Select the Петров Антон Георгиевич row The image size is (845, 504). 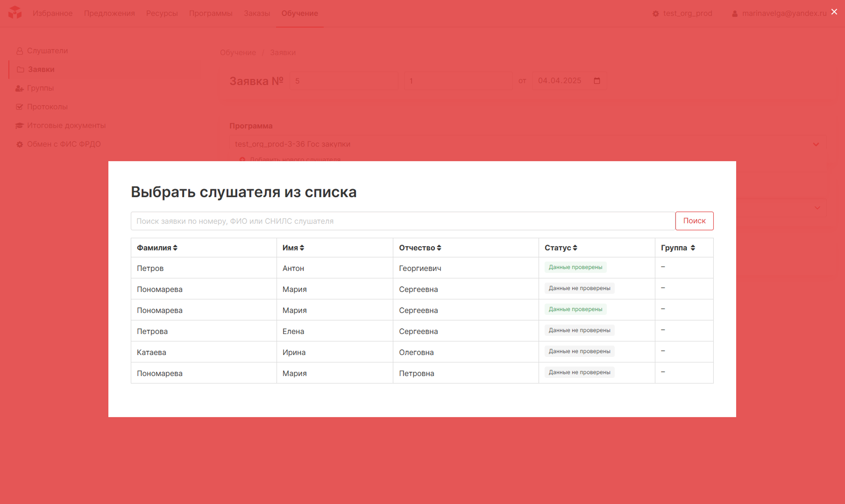pos(422,268)
